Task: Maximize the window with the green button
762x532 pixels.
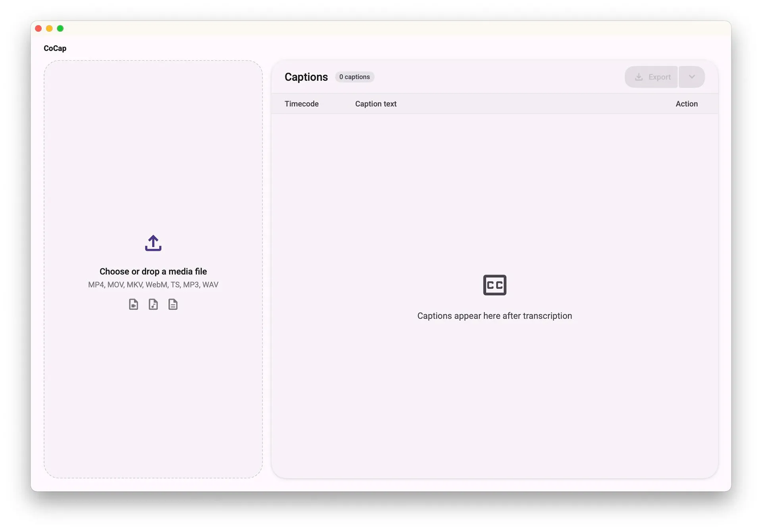Action: [x=60, y=29]
